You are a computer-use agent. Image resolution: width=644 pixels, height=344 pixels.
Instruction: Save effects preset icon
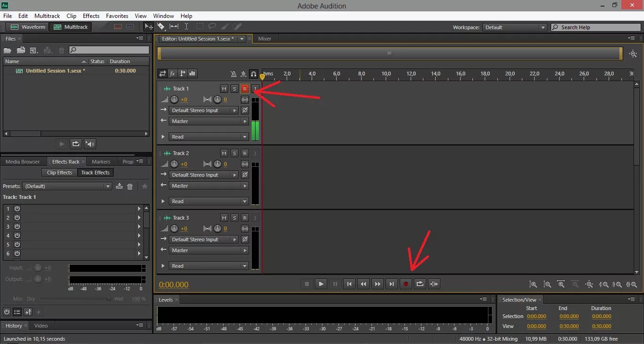pos(119,186)
